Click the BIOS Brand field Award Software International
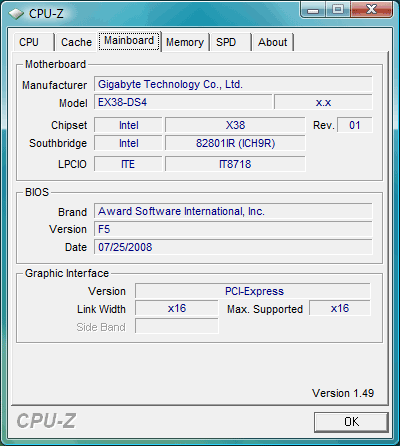Screen dimensions: 400x446 point(233,211)
